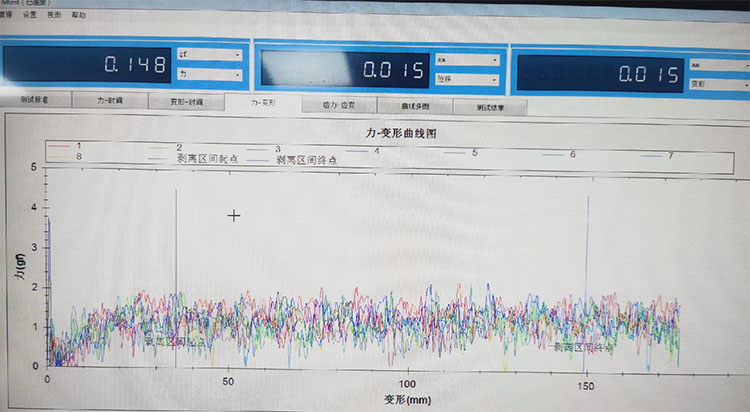Select 剥离区间起点 in the chart legend
The height and width of the screenshot is (412, 750).
click(x=205, y=158)
